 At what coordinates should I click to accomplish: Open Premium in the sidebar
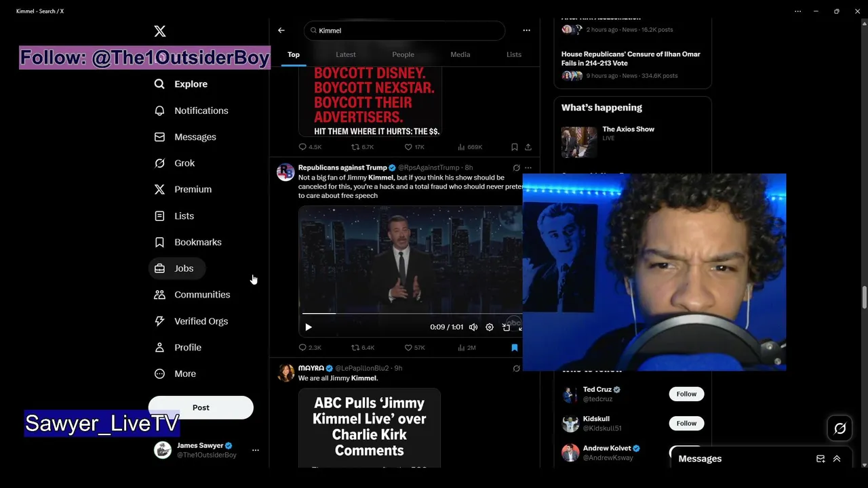click(183, 189)
